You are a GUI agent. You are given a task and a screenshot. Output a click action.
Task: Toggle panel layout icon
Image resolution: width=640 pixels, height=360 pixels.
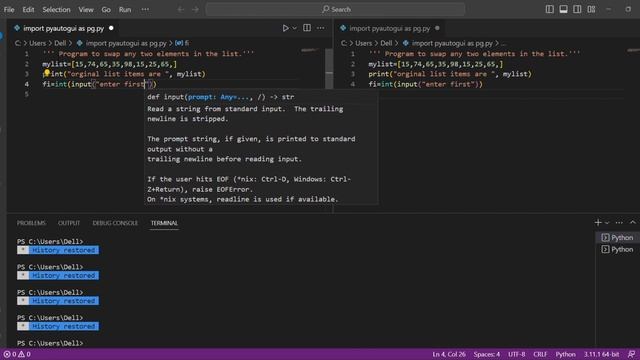point(563,9)
